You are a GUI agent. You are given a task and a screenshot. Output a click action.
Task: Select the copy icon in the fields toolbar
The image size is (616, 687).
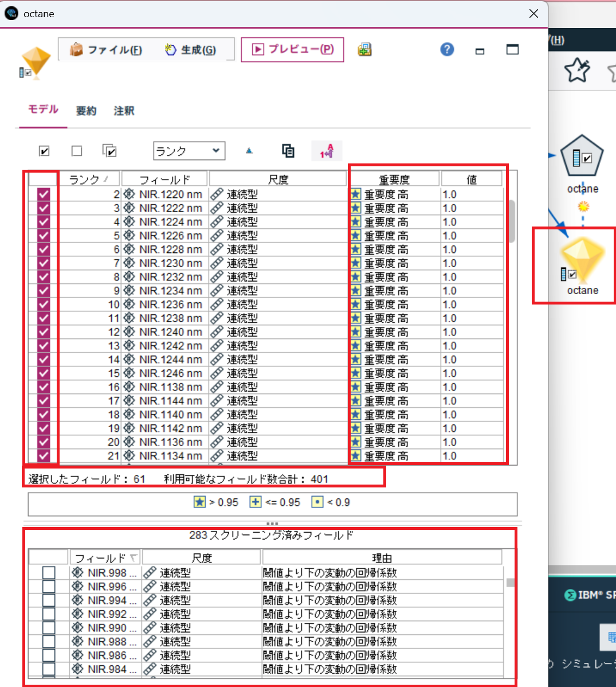(x=288, y=151)
